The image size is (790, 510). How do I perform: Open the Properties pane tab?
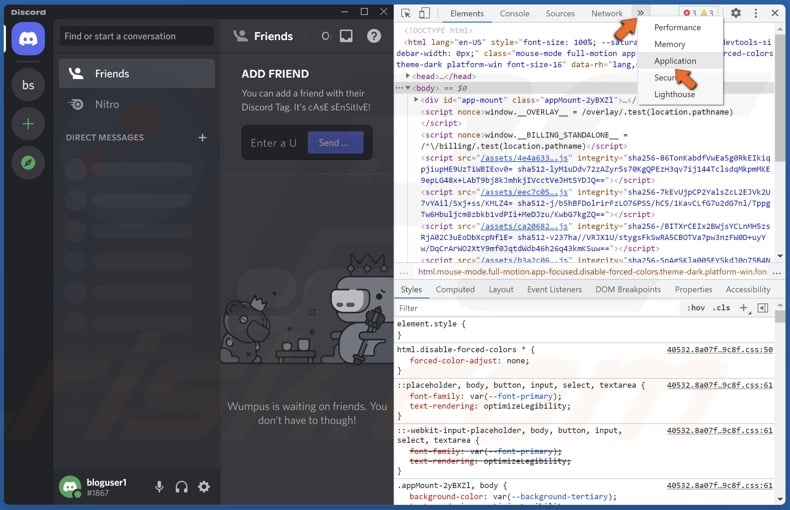point(693,289)
